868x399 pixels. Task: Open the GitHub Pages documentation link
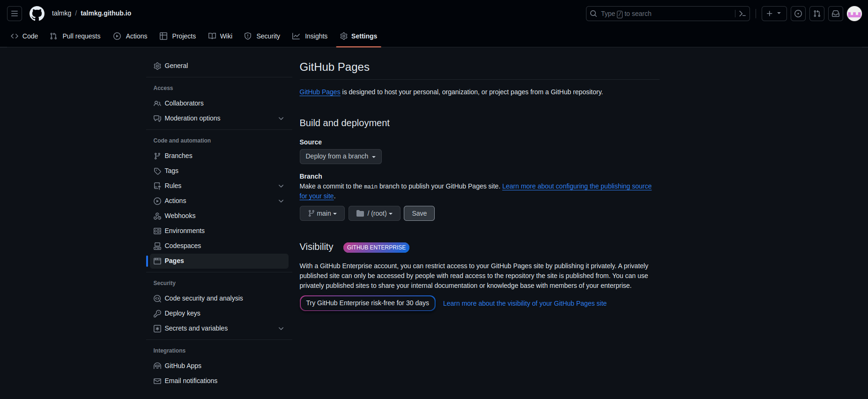[320, 92]
